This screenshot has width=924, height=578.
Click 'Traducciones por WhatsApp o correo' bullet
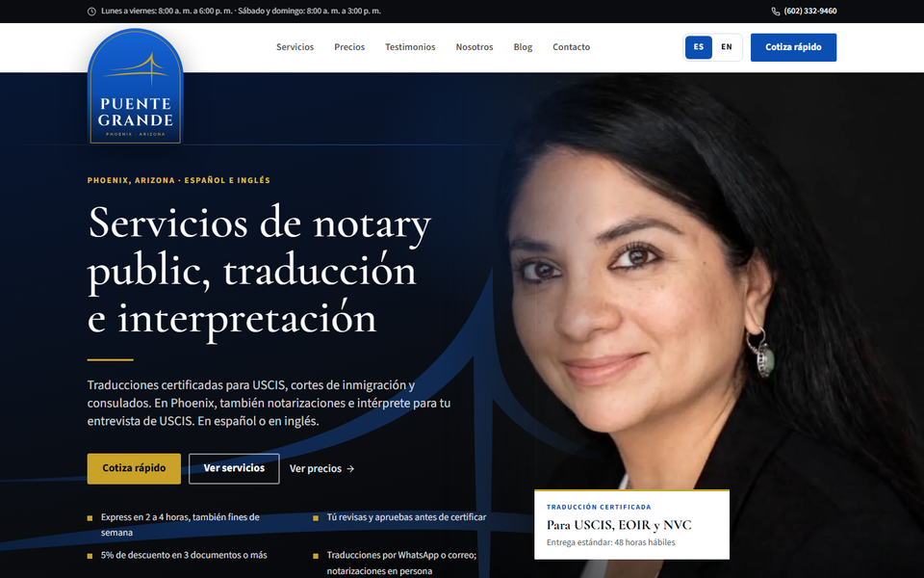pos(402,564)
